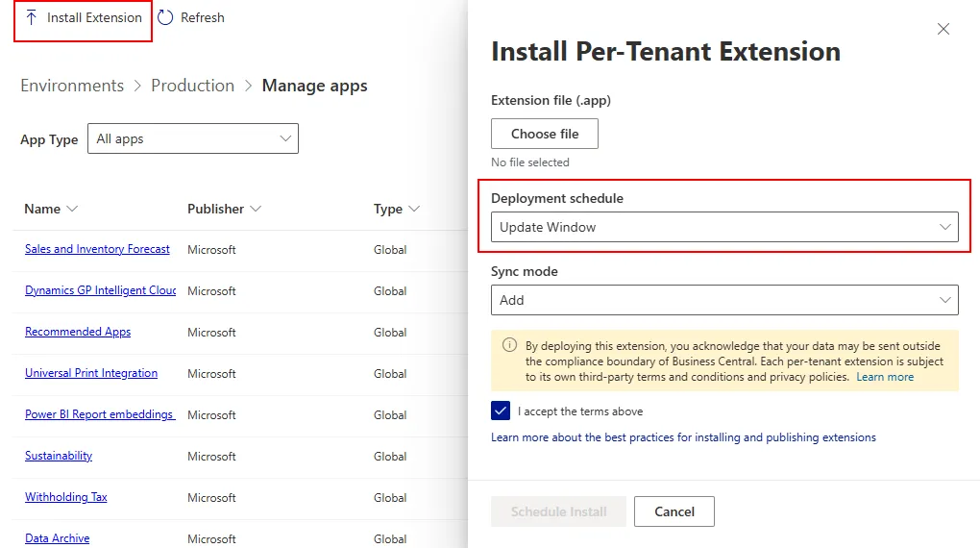Screen dimensions: 980x548
Task: Open Recommended Apps link
Action: 78,332
